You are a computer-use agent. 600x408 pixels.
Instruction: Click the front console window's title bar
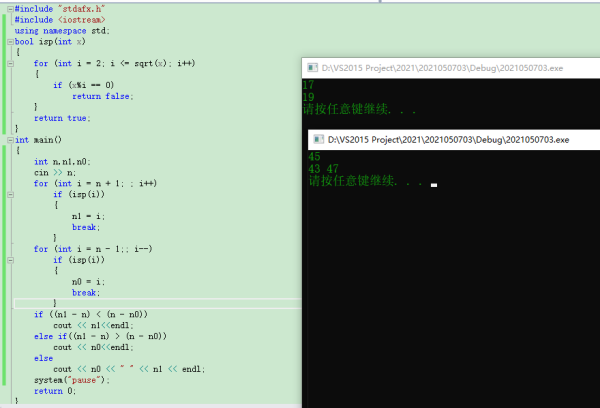[450, 139]
